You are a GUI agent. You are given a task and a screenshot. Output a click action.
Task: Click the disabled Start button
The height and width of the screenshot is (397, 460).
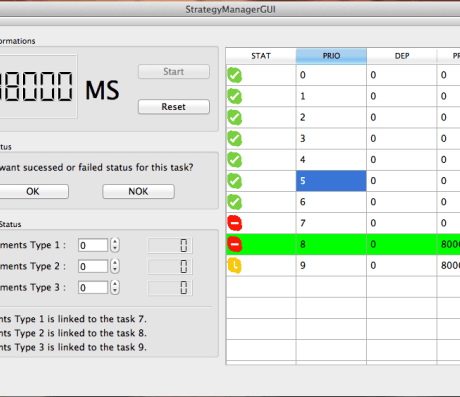[174, 72]
